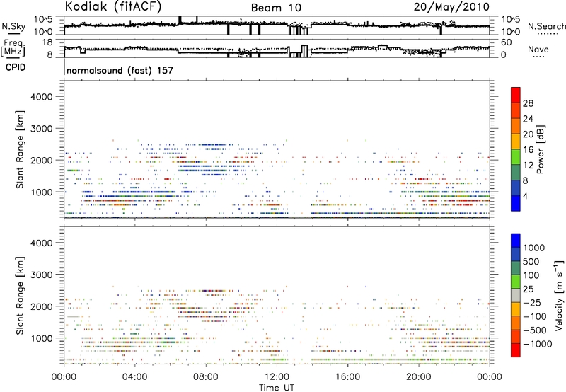Pick the bottom blue power segment below 4
The width and height of the screenshot is (566, 392).
point(516,203)
